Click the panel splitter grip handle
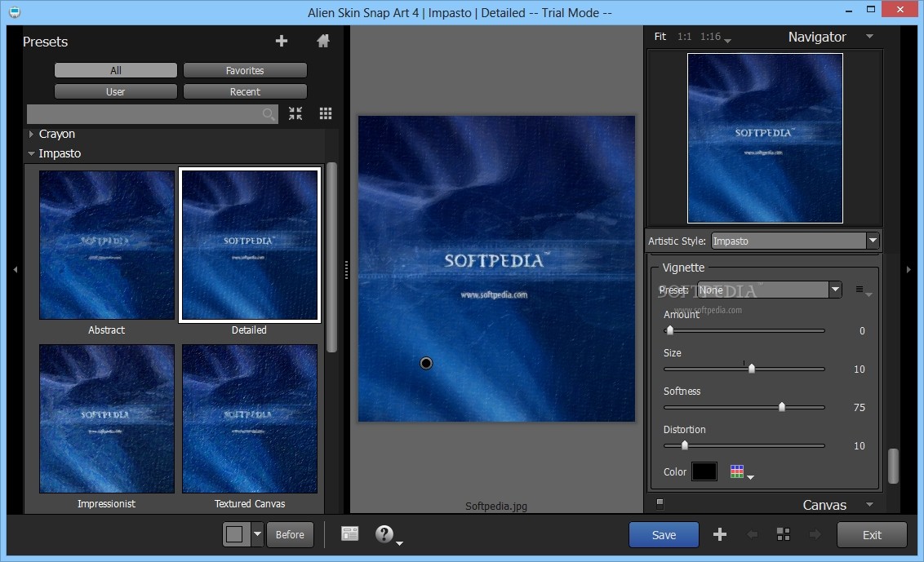This screenshot has height=562, width=924. tap(346, 270)
